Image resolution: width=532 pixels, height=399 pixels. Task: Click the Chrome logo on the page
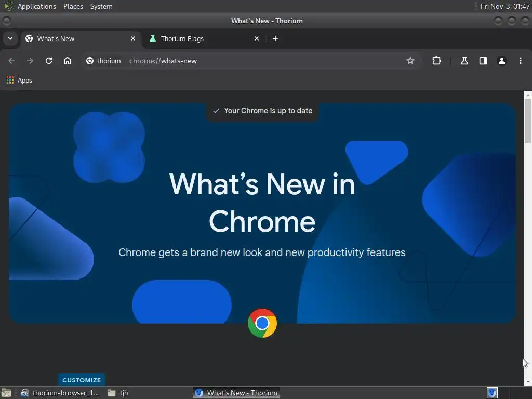(x=262, y=323)
